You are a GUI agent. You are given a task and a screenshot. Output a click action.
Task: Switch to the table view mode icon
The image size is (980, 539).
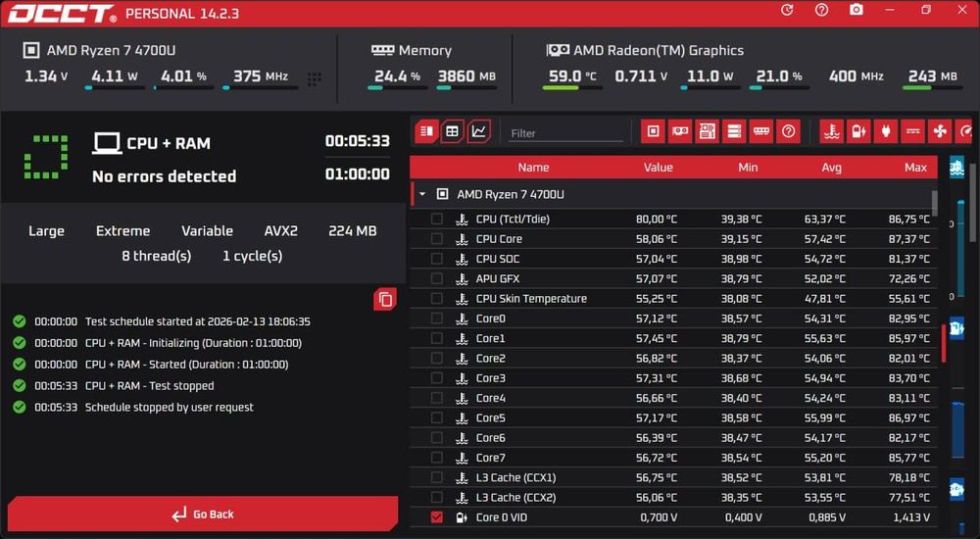[452, 131]
